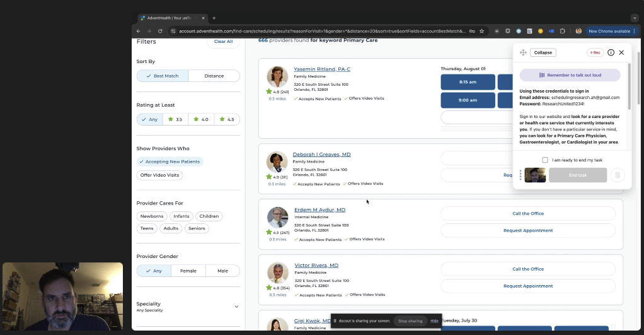The height and width of the screenshot is (335, 644).
Task: Filter provider gender to Female
Action: pyautogui.click(x=188, y=271)
